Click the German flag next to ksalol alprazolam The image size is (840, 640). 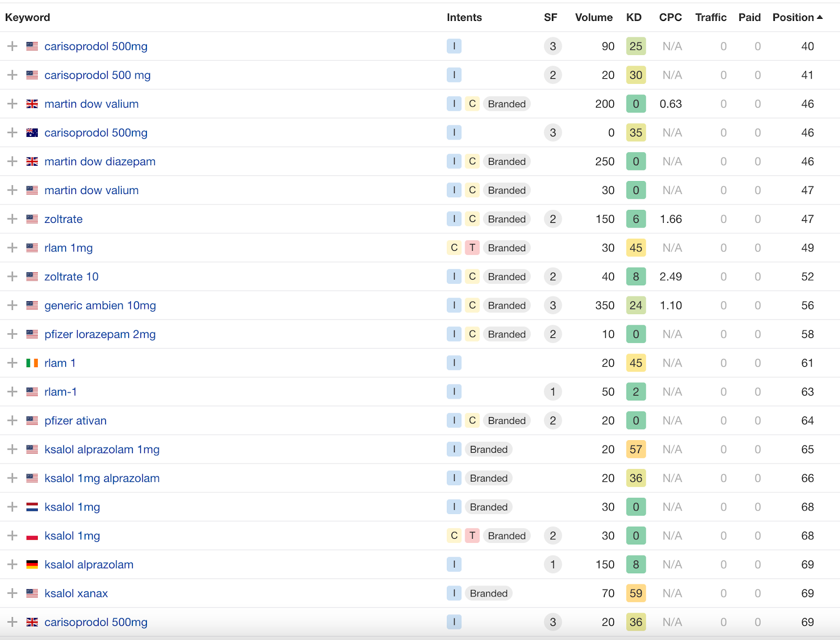click(32, 564)
